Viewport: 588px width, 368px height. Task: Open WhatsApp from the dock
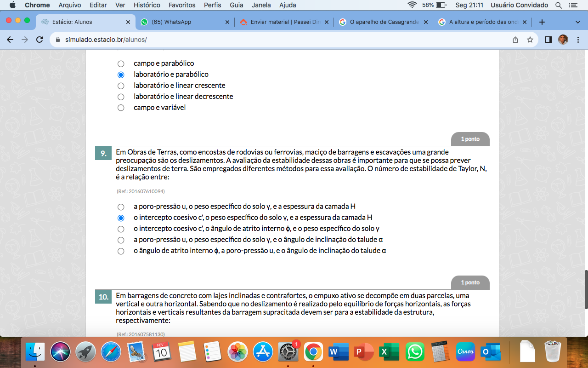pyautogui.click(x=415, y=352)
